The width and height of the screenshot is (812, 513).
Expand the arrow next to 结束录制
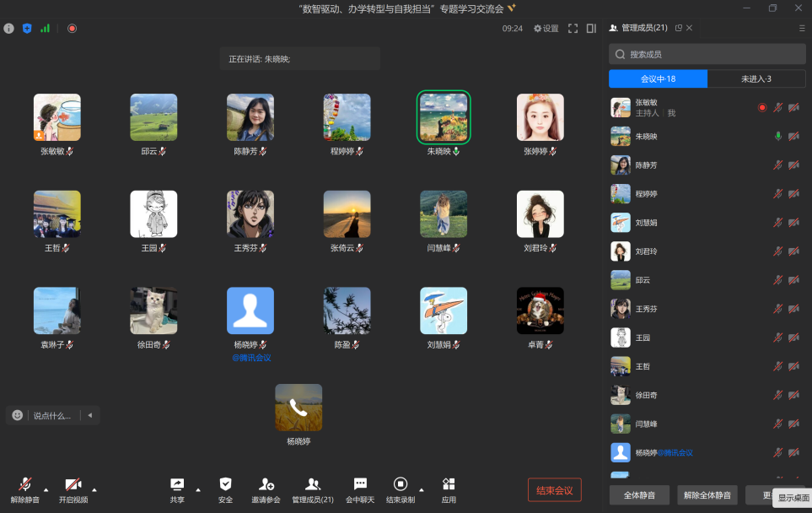coord(421,489)
